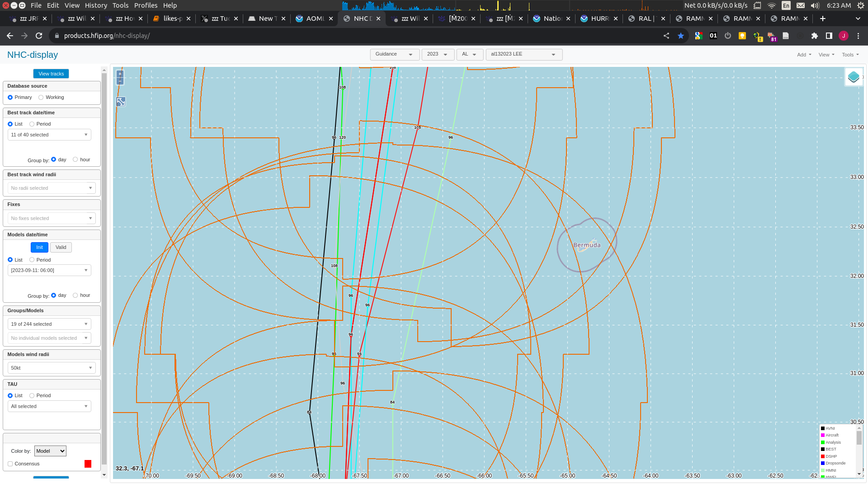Screen dimensions: 868x488
Task: Open the Tools menu in NHC-display
Action: coord(850,55)
